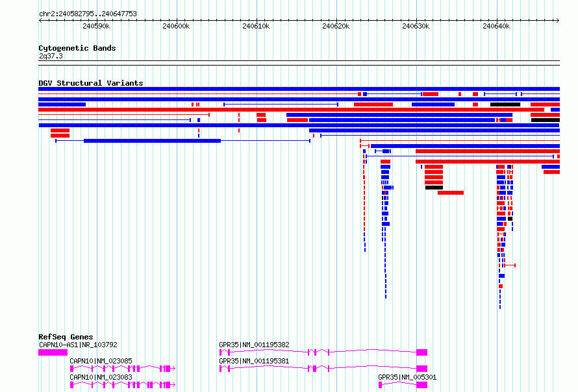Select the 240610k ruler position label

[256, 26]
